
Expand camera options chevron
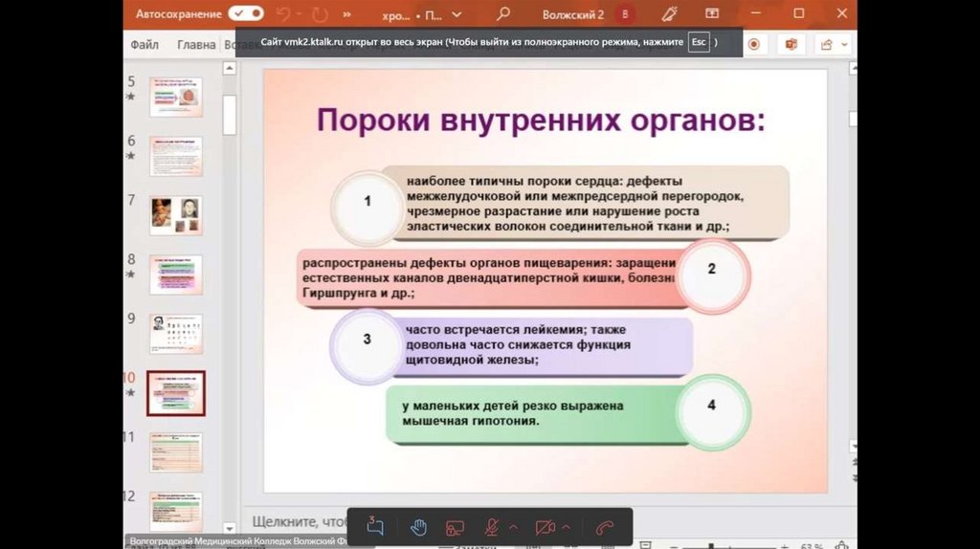(x=567, y=527)
